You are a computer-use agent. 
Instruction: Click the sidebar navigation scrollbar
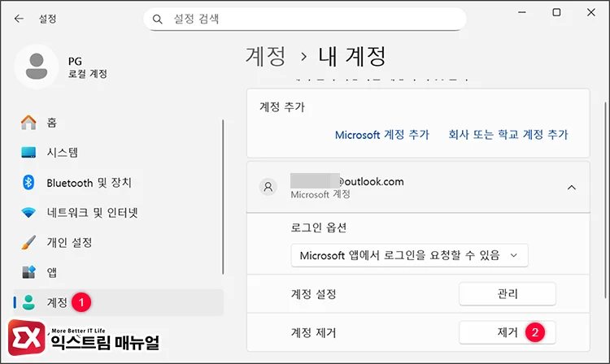click(223, 197)
